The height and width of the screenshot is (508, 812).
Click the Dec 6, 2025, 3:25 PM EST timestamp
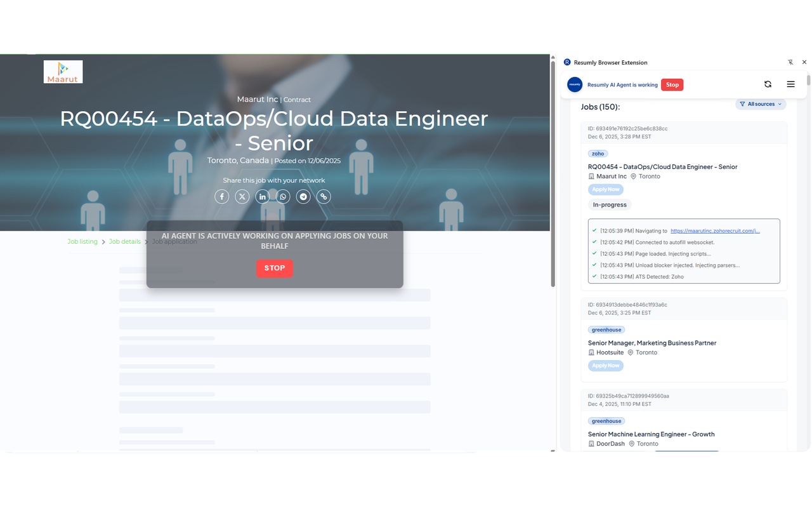(620, 313)
